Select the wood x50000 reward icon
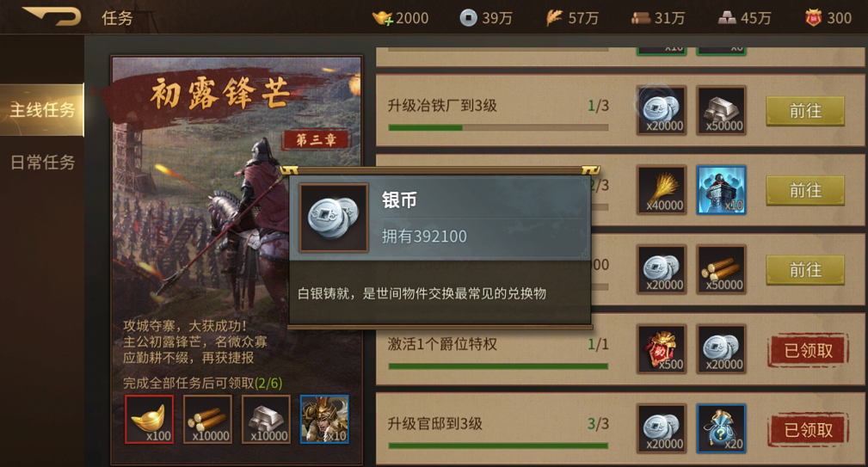868x467 pixels. [721, 270]
